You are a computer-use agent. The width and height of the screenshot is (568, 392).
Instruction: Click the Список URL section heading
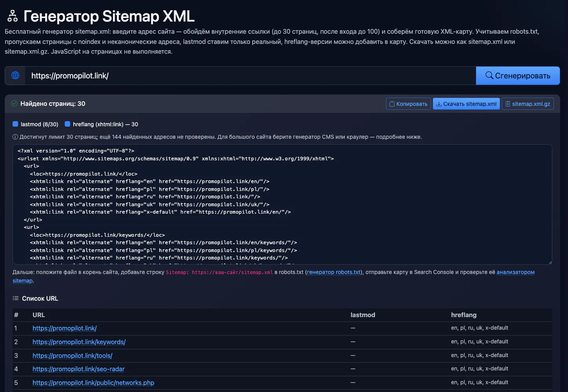40,298
